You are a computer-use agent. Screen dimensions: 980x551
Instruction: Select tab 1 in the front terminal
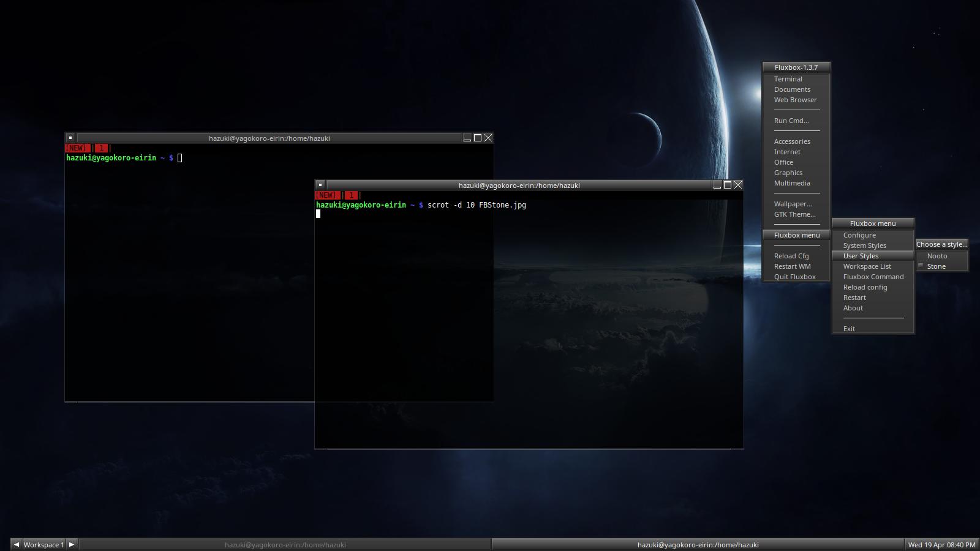[351, 195]
